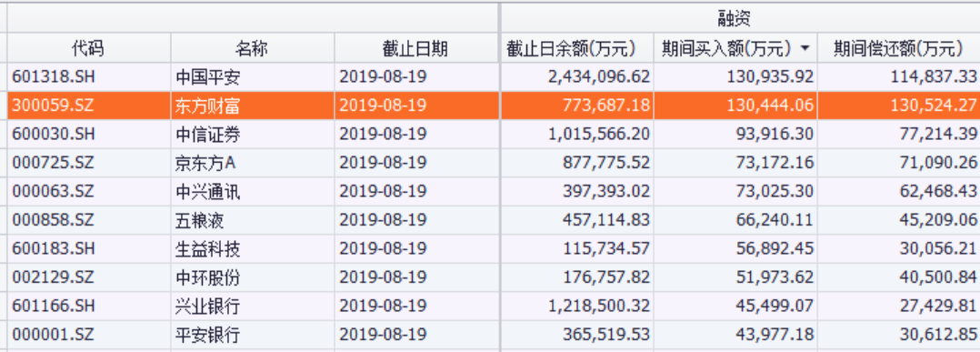Select the 生益科技 row

point(494,249)
